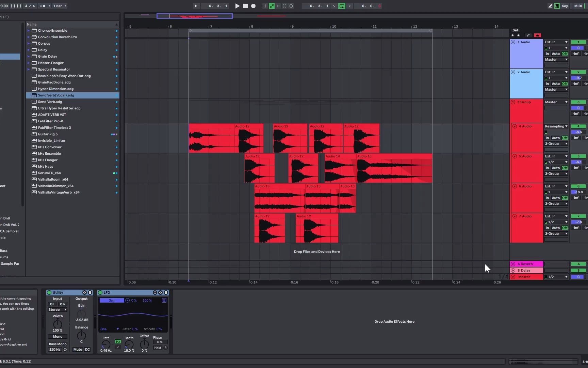The height and width of the screenshot is (368, 588).
Task: Expand the Grain Delay folder
Action: click(x=29, y=56)
